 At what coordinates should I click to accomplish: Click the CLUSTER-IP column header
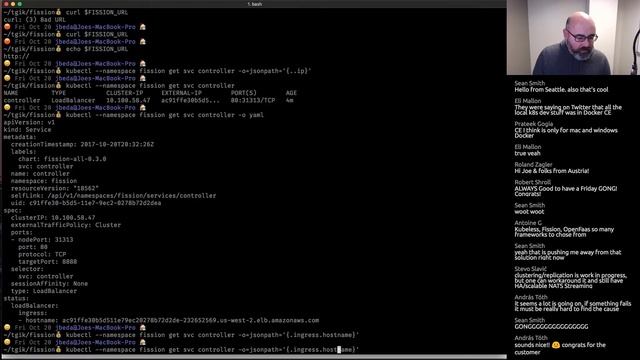(124, 93)
